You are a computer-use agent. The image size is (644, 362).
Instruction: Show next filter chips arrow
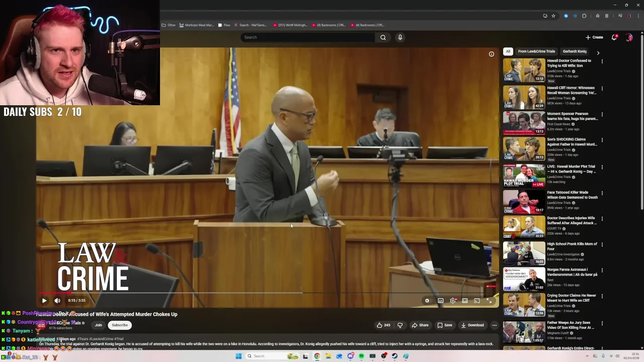tap(598, 52)
